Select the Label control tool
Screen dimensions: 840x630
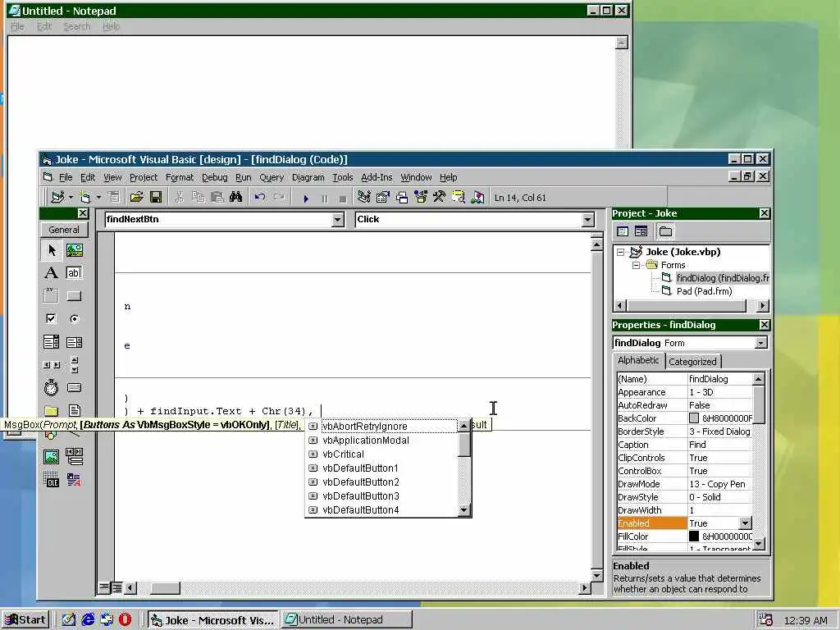click(x=52, y=273)
